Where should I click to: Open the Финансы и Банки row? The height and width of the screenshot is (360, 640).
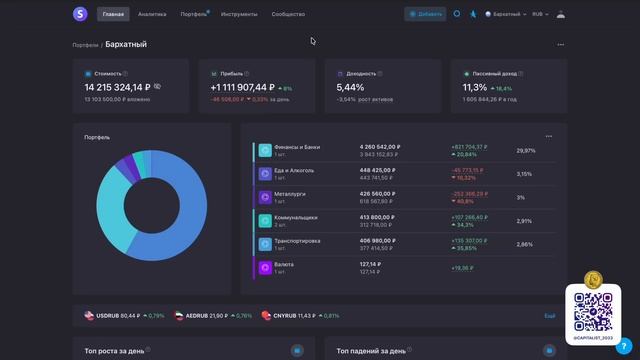point(404,151)
